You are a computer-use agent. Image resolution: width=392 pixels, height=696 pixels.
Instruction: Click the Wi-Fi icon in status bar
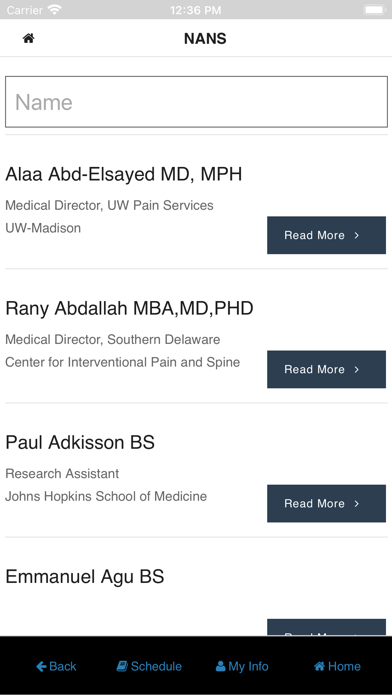pos(54,10)
